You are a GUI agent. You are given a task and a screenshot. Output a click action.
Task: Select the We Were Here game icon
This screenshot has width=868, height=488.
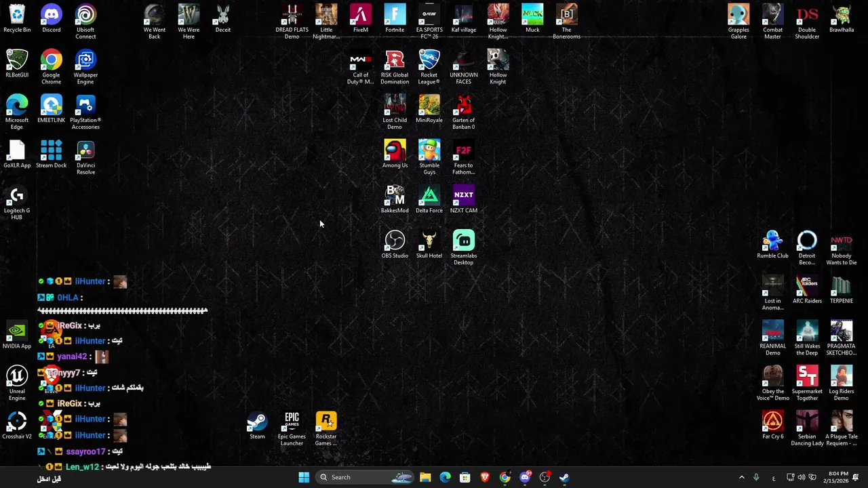coord(189,22)
